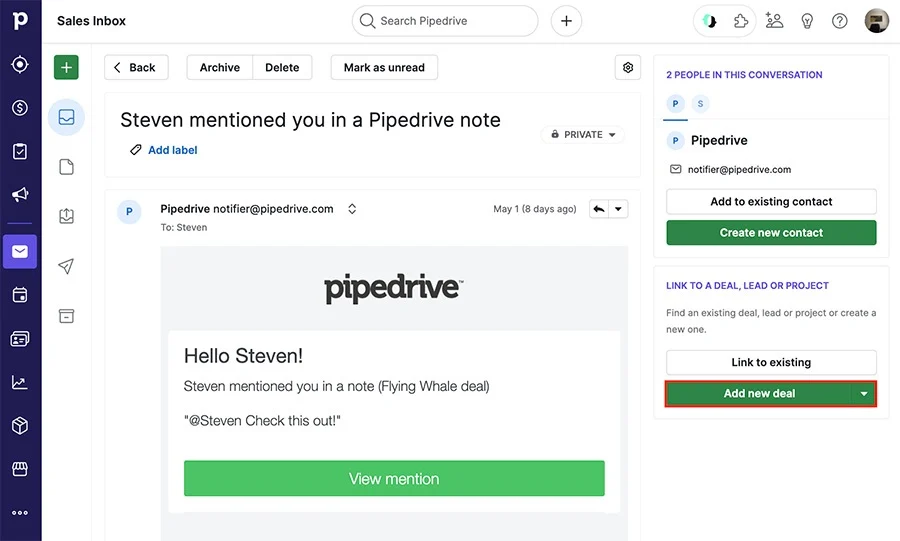
Task: Click the View mention green button
Action: tap(394, 478)
